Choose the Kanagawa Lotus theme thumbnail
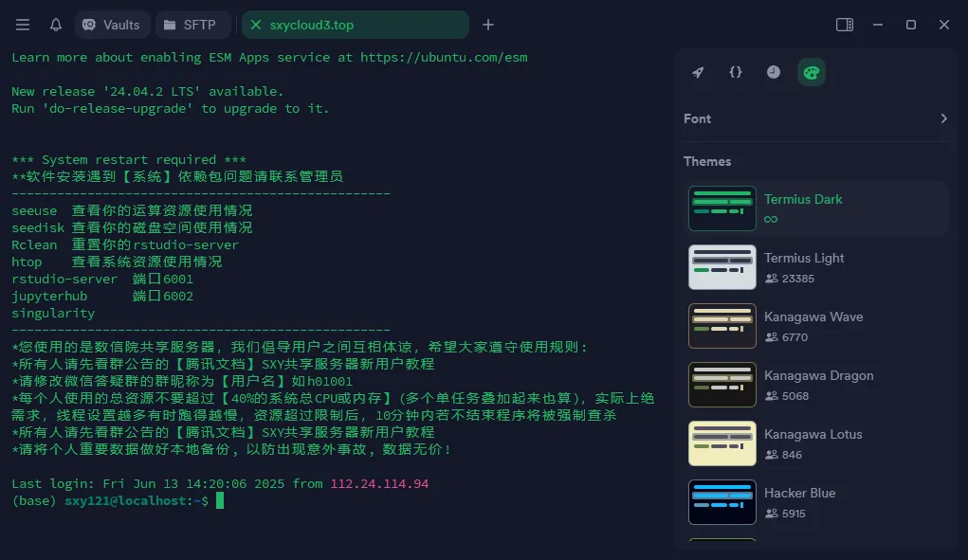Image resolution: width=968 pixels, height=560 pixels. 721,443
